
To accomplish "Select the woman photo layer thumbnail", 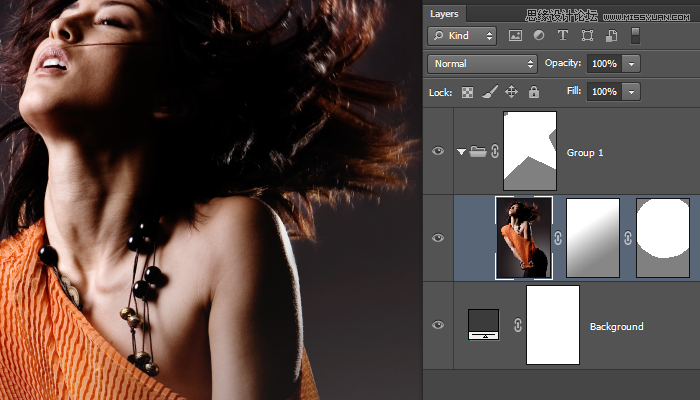I will [524, 238].
